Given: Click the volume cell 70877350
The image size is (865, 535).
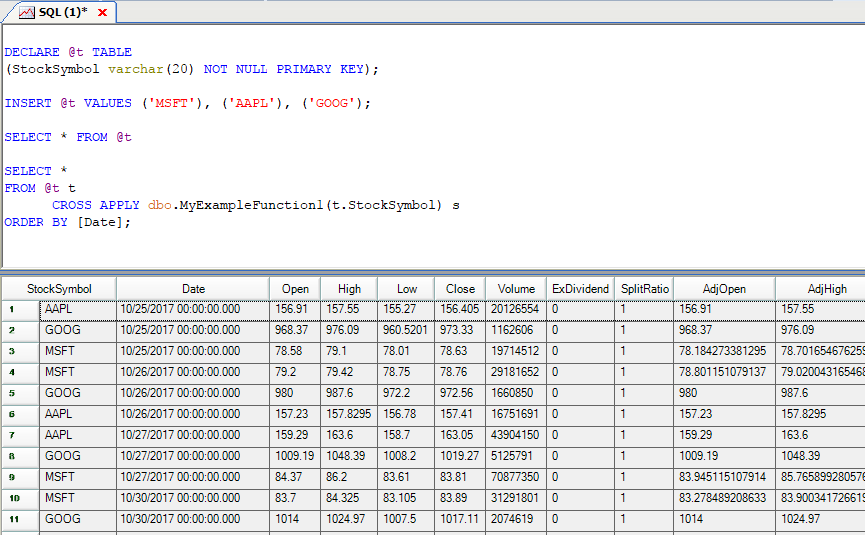Looking at the screenshot, I should [x=516, y=477].
